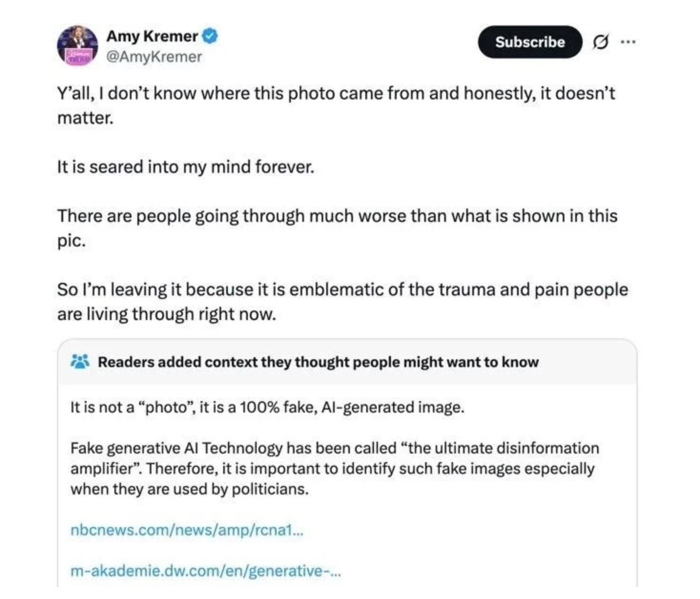
Task: Open the three-dot more options menu
Action: click(628, 42)
